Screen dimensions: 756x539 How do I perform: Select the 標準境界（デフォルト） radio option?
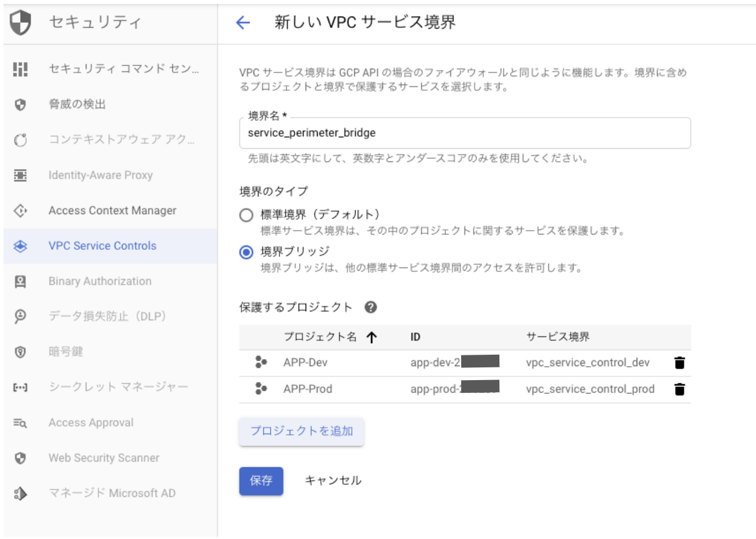[x=246, y=215]
